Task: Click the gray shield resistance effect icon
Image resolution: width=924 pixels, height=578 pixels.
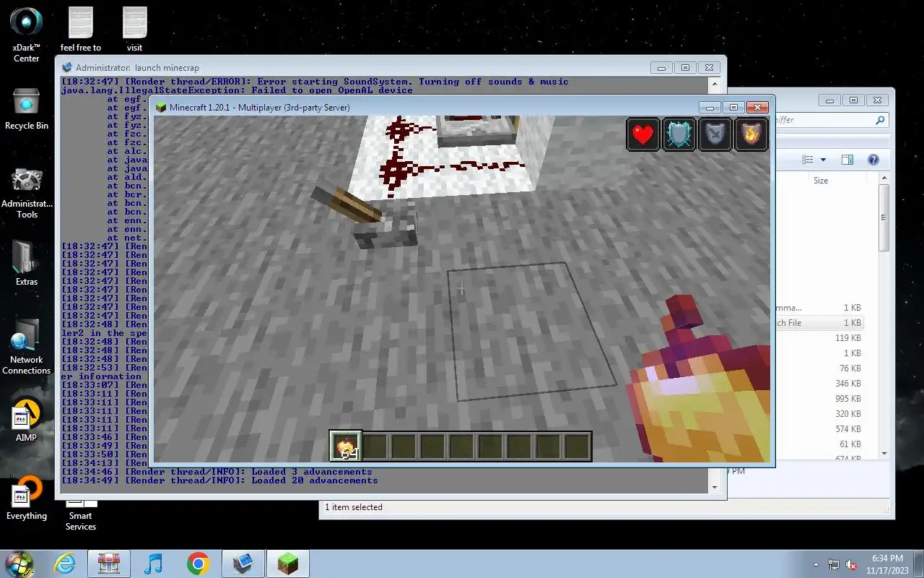Action: pos(715,134)
